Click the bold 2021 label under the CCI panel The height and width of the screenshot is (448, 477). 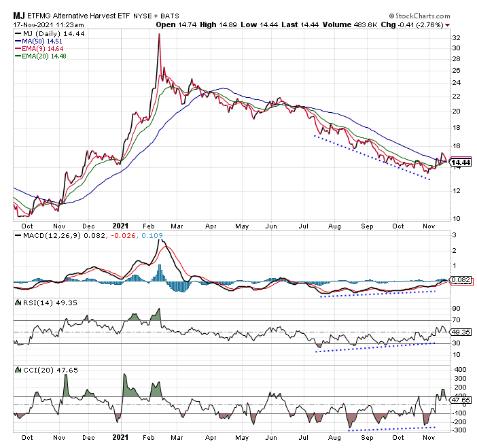pyautogui.click(x=120, y=438)
